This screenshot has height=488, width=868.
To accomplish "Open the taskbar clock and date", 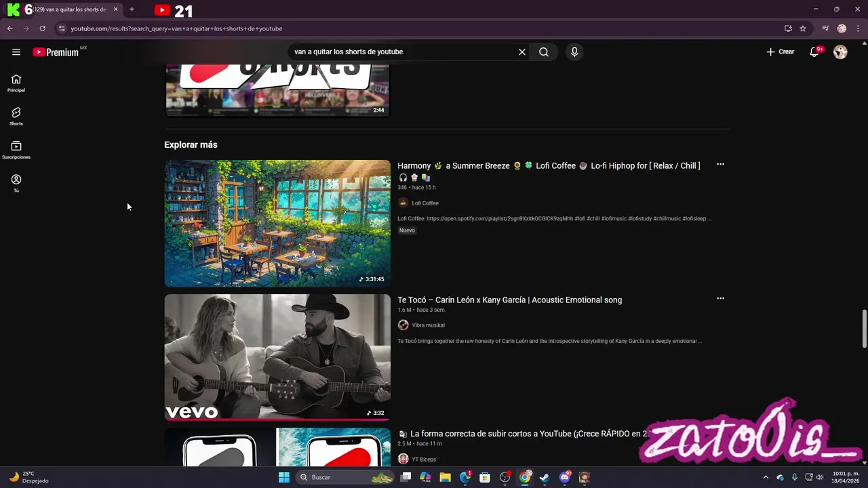I will coord(846,477).
